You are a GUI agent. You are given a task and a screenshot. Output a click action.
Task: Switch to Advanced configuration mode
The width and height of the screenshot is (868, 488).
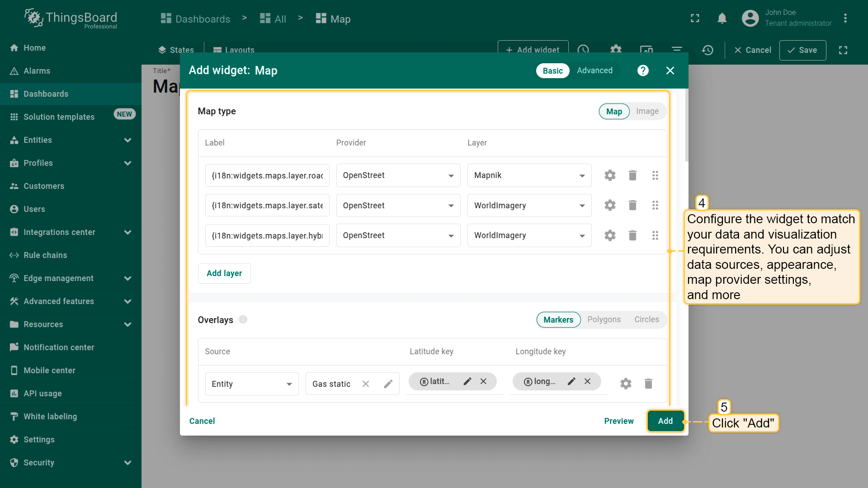tap(594, 70)
